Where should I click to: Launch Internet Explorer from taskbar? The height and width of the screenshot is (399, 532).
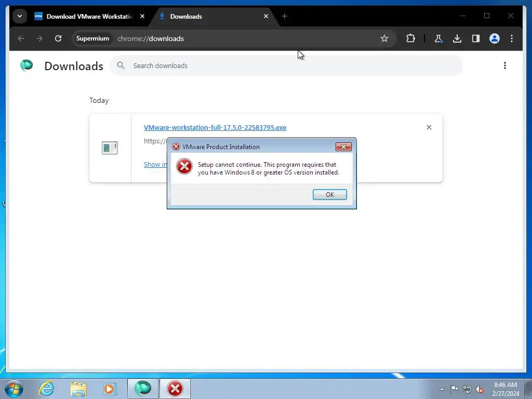click(x=46, y=389)
